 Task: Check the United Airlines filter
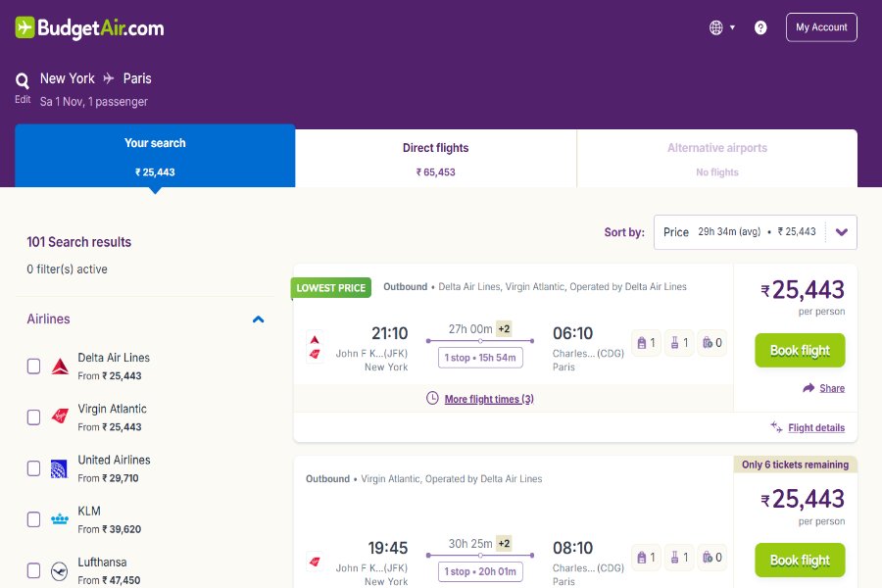click(33, 468)
